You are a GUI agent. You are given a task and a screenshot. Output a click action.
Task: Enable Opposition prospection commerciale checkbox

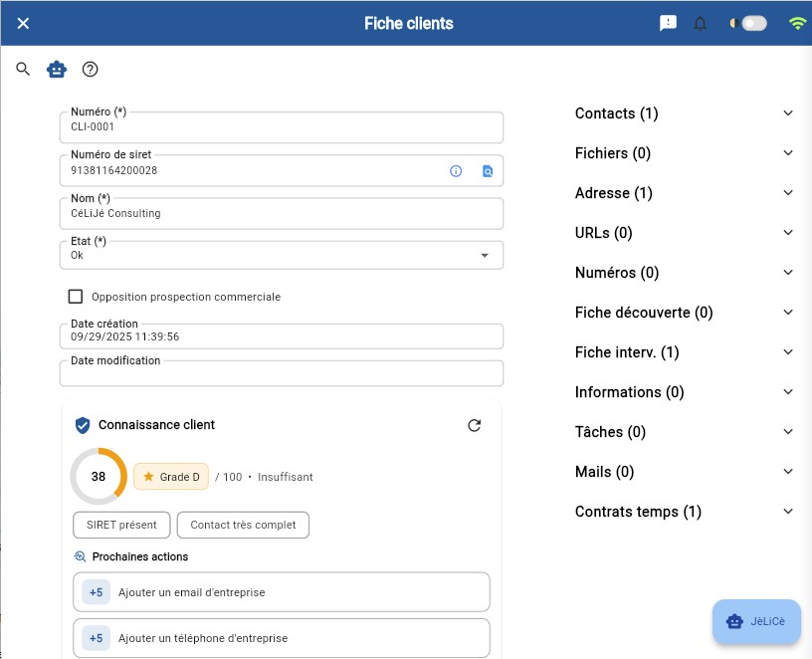click(x=75, y=296)
